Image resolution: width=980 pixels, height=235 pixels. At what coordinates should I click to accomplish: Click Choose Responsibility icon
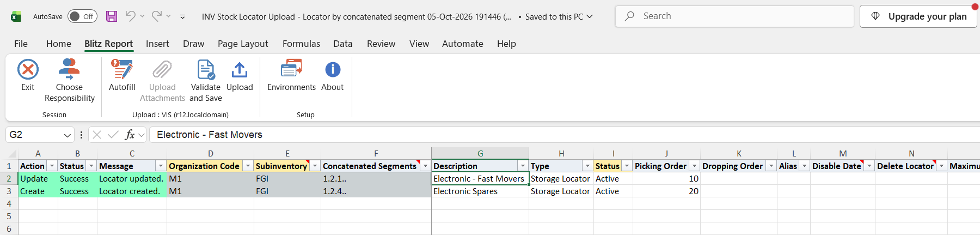[69, 70]
